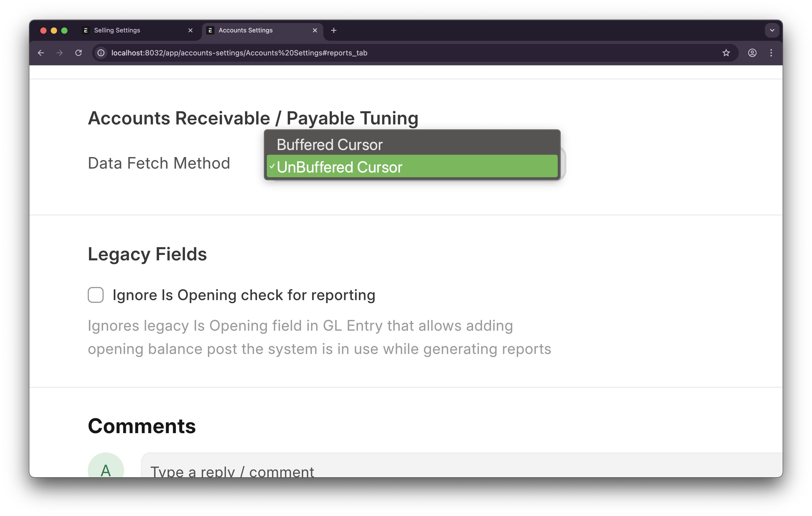This screenshot has height=516, width=812.
Task: Click the forward navigation arrow
Action: [60, 53]
